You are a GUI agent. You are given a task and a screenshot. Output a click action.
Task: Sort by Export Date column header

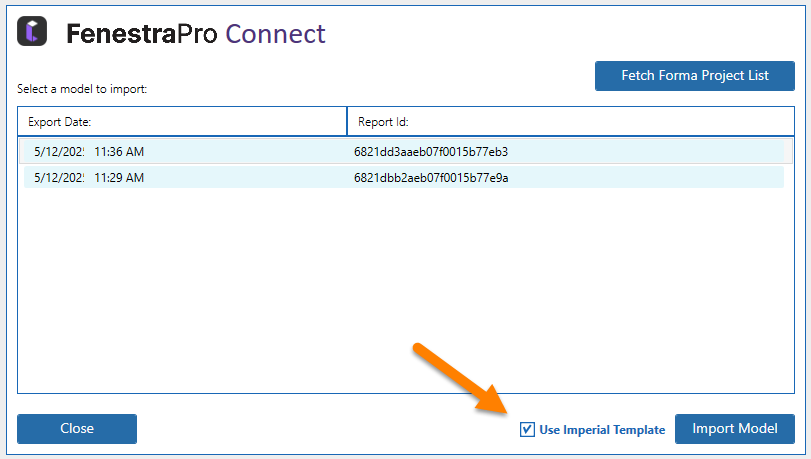click(182, 122)
